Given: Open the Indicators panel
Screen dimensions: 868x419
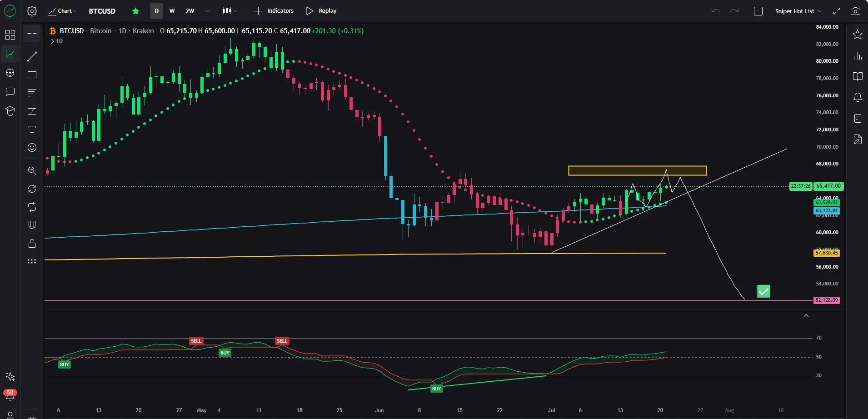Looking at the screenshot, I should 274,11.
